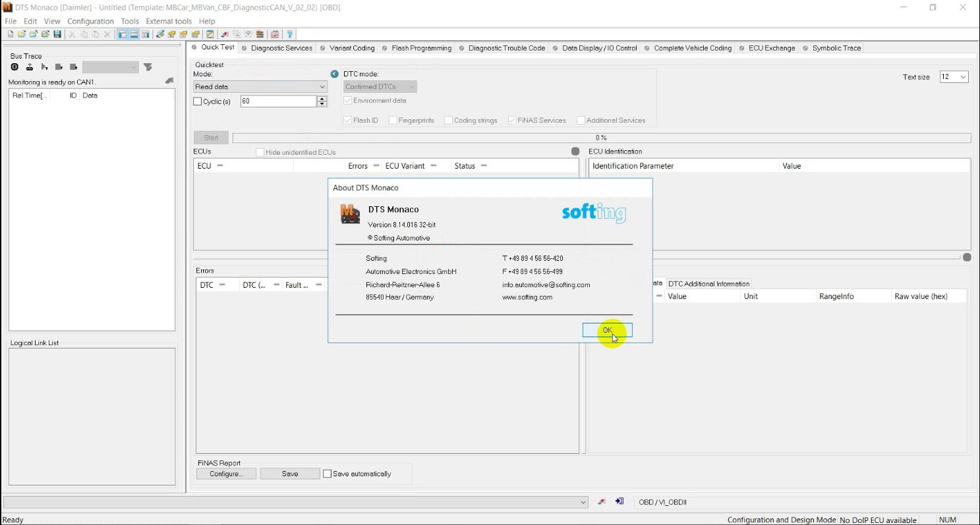Click the first Bus Trace document-arrow icon

click(59, 67)
